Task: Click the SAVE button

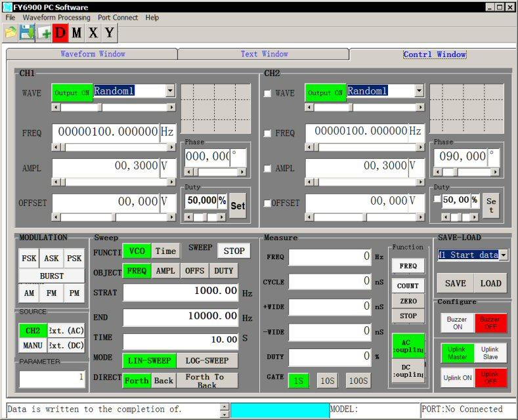Action: (x=455, y=283)
